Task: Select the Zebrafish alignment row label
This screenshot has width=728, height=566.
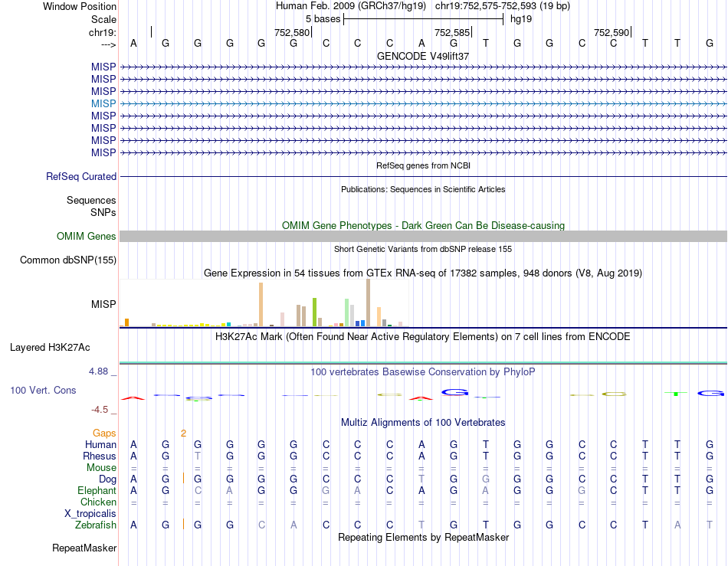Action: click(x=96, y=525)
